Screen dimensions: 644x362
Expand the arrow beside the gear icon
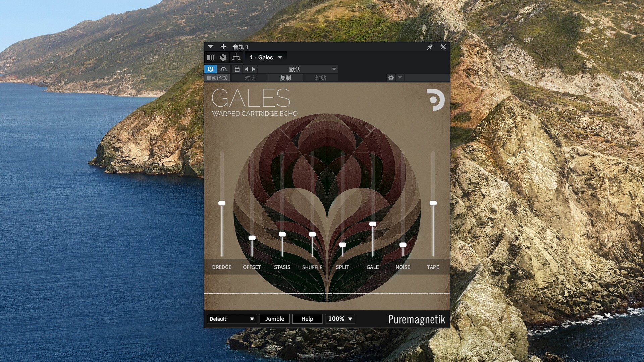(x=400, y=78)
